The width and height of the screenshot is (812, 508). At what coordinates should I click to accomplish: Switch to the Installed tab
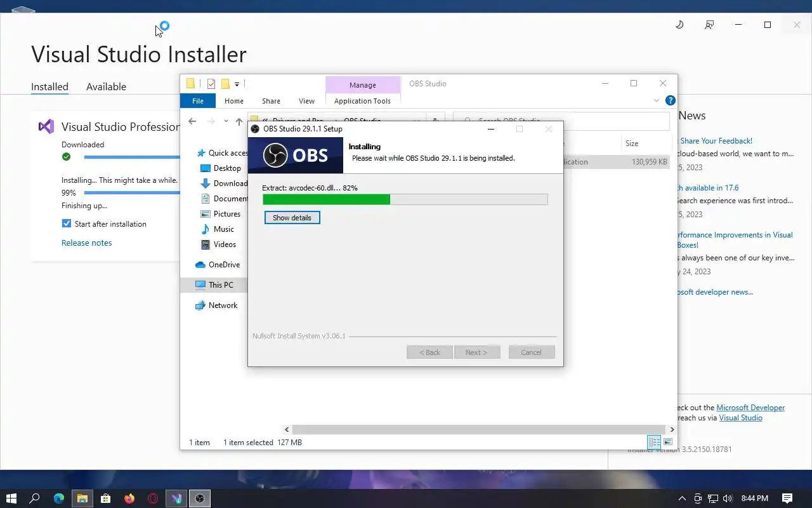49,86
